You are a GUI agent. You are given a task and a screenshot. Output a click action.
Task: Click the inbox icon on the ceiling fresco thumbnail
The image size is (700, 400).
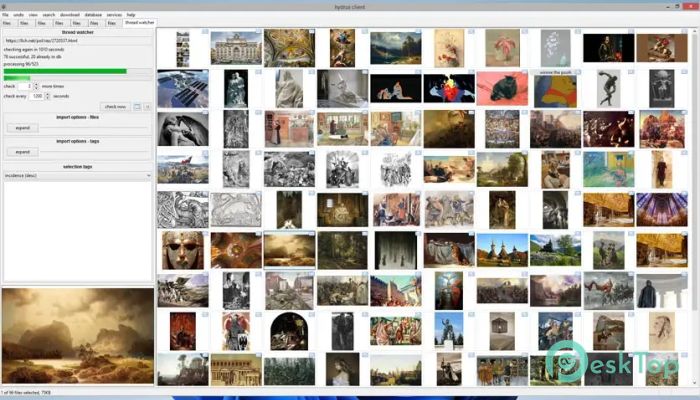tap(312, 31)
